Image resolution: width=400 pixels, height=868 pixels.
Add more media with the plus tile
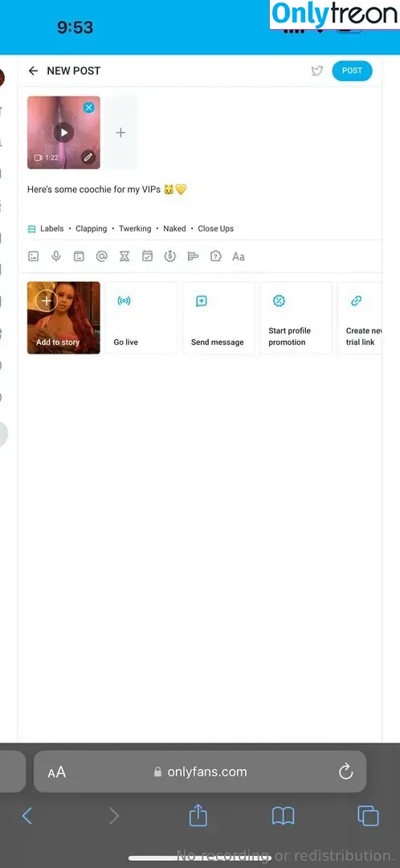click(120, 133)
